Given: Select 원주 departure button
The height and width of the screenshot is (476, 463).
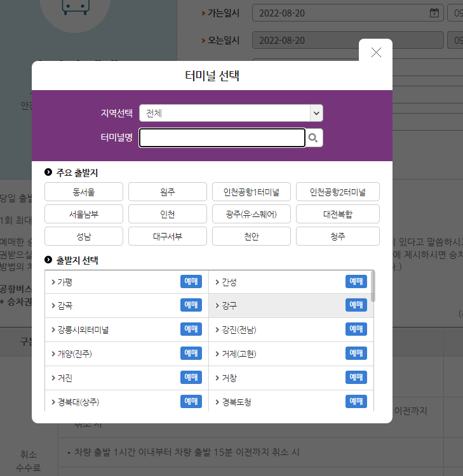Looking at the screenshot, I should pyautogui.click(x=168, y=192).
